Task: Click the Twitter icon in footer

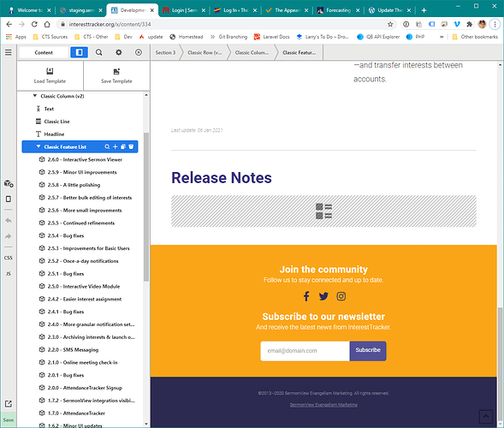Action: coord(323,296)
